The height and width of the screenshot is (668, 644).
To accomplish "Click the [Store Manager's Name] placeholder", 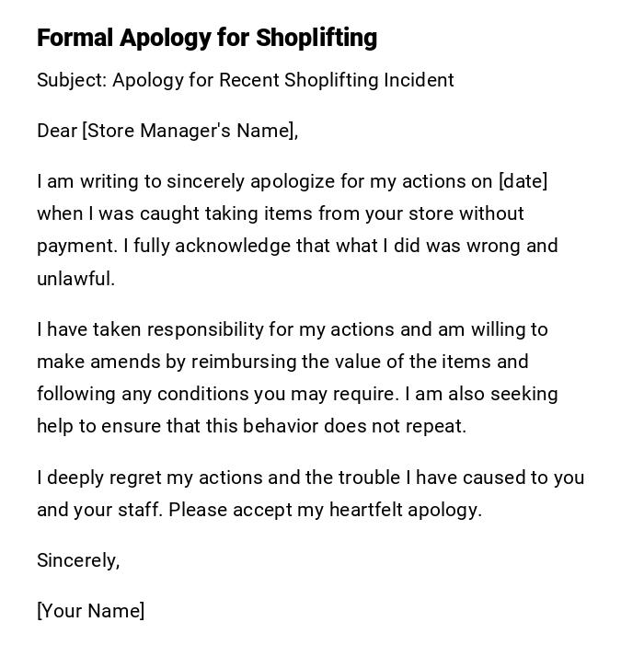I will (x=188, y=131).
